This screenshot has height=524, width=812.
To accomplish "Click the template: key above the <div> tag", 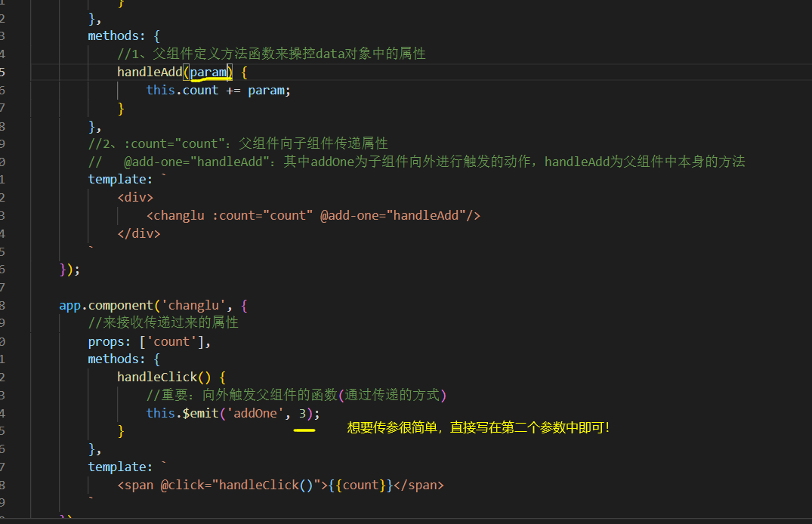I will (x=120, y=179).
